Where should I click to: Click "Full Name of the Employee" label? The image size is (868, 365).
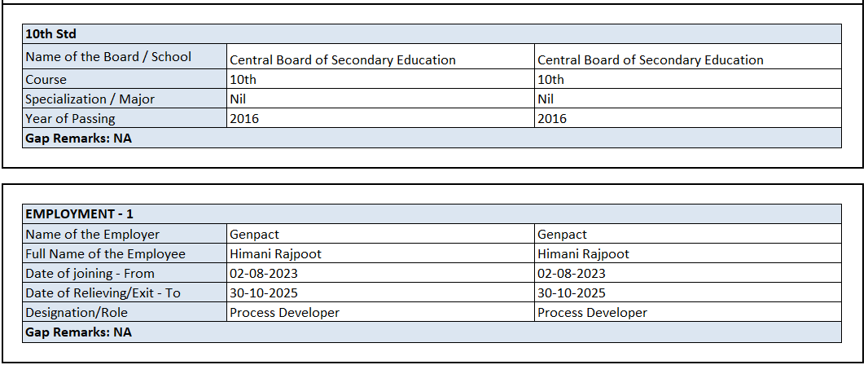[105, 254]
